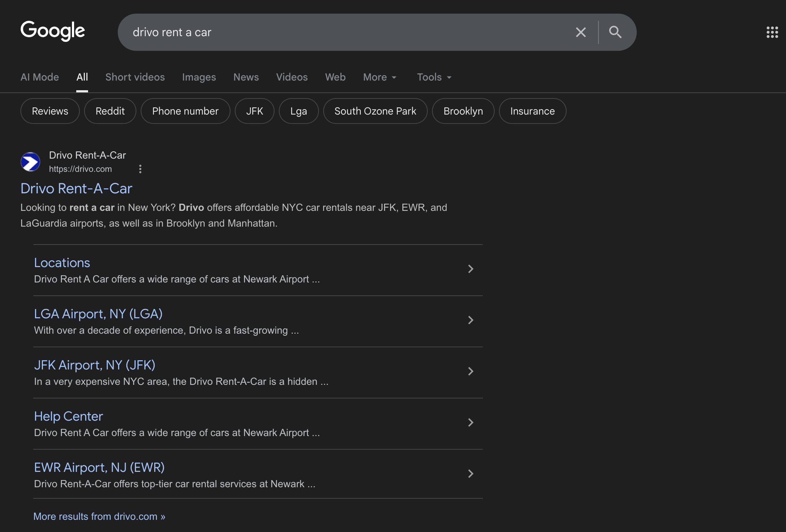Clear the search query with the X icon

tap(581, 32)
